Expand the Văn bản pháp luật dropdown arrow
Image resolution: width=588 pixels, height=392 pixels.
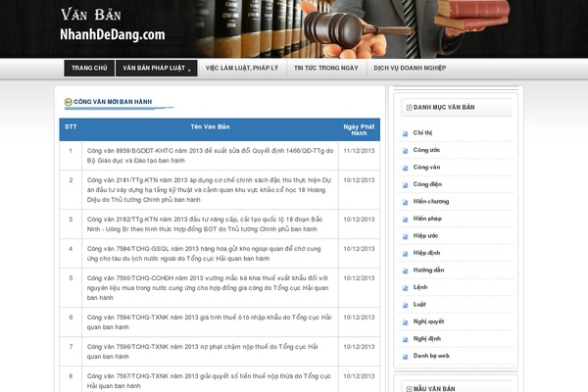189,70
